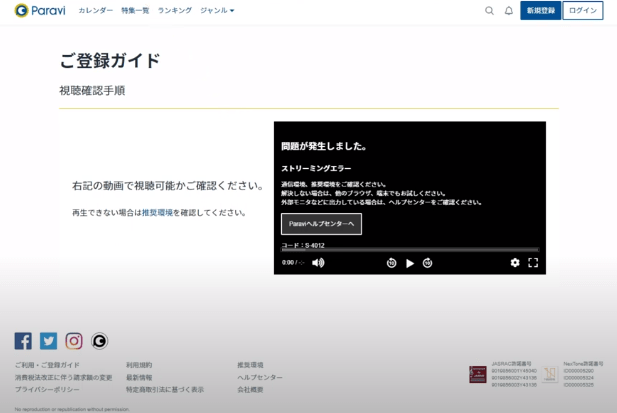The width and height of the screenshot is (617, 413).
Task: Open 推奨環境 footer link
Action: click(x=250, y=365)
